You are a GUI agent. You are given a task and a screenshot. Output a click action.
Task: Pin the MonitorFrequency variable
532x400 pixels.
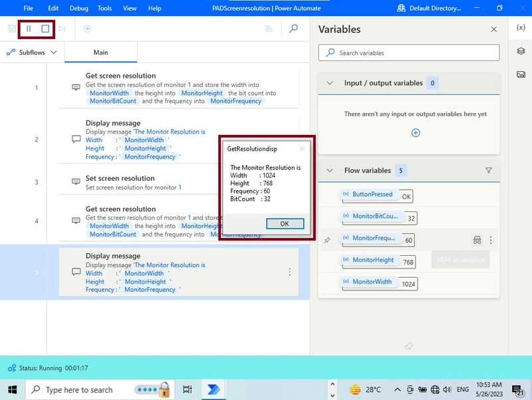coord(327,240)
